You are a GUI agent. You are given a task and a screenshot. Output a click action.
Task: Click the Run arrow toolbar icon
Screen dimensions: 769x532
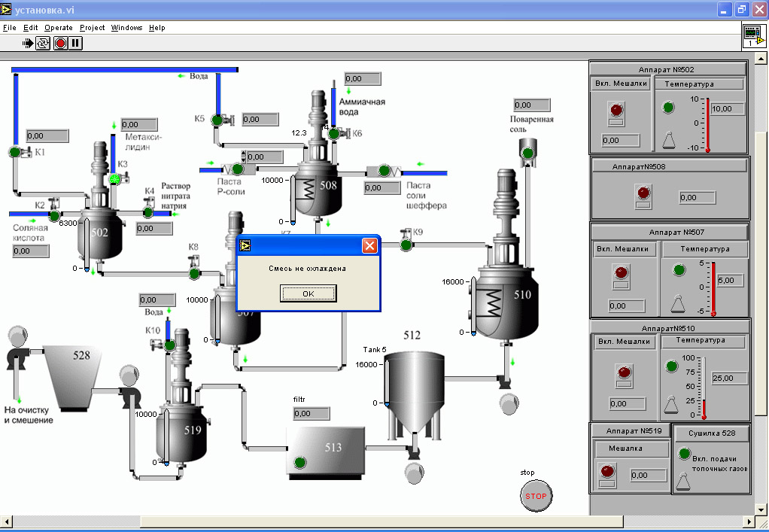coord(27,43)
